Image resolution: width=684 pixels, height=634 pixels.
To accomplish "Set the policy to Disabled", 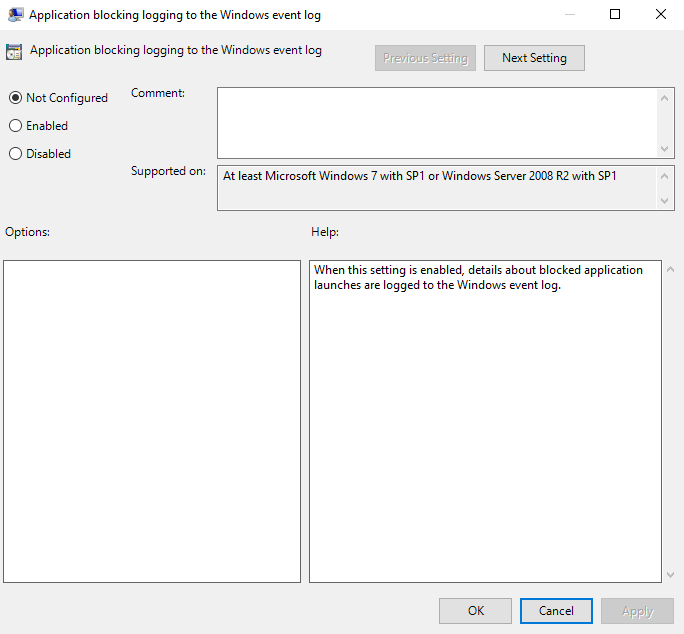I will 15,154.
